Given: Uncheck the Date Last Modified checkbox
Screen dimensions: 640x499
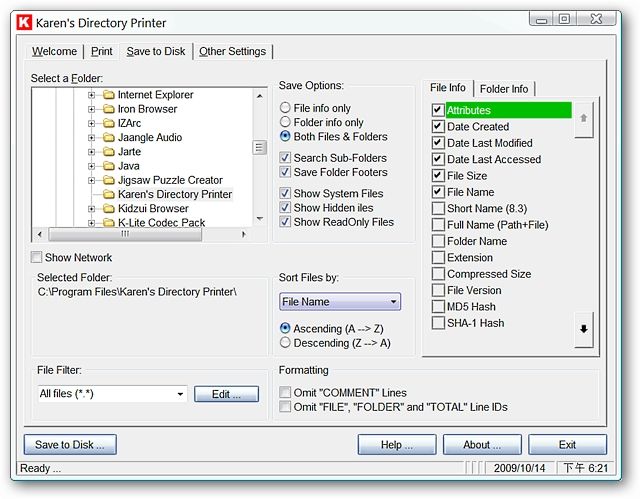Looking at the screenshot, I should (438, 143).
